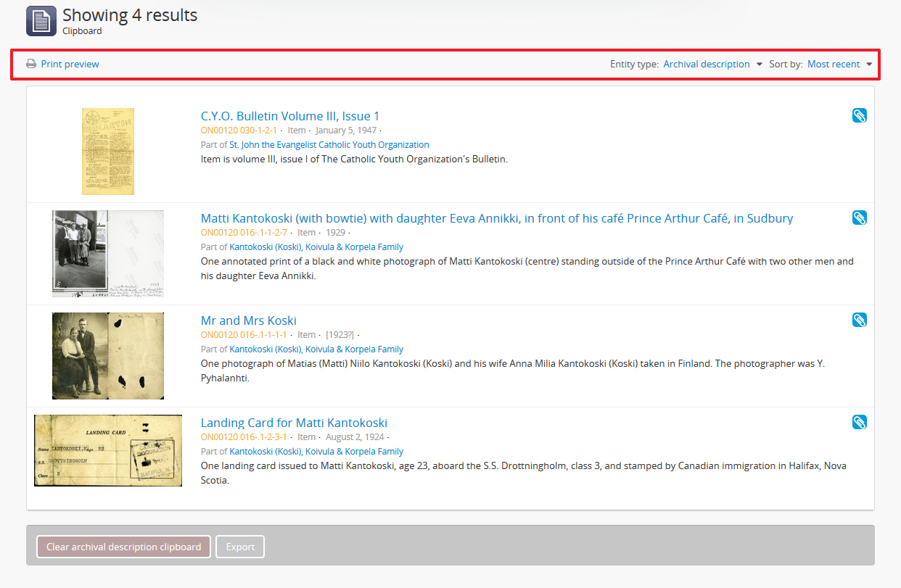Expand the Sort by Most recent dropdown
This screenshot has height=588, width=901.
tap(834, 64)
